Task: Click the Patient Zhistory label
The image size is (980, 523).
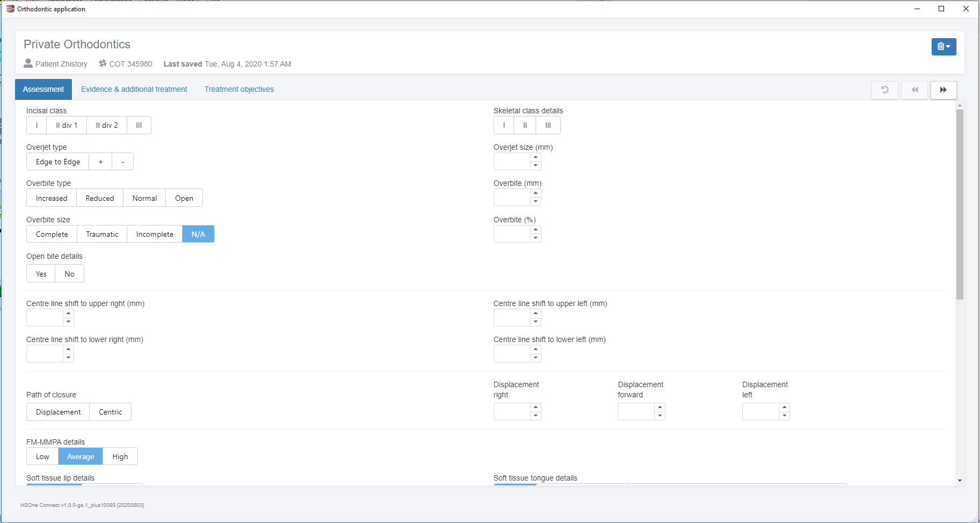Action: tap(61, 64)
